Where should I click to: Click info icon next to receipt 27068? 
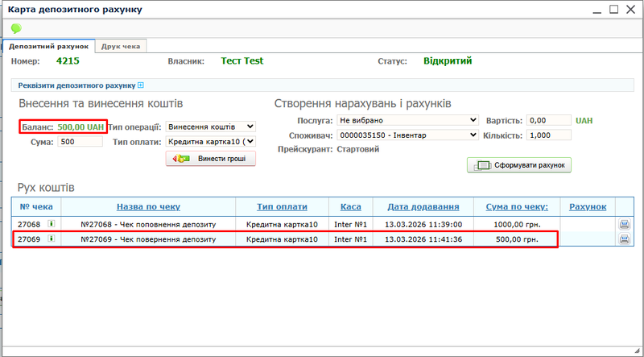[x=52, y=224]
